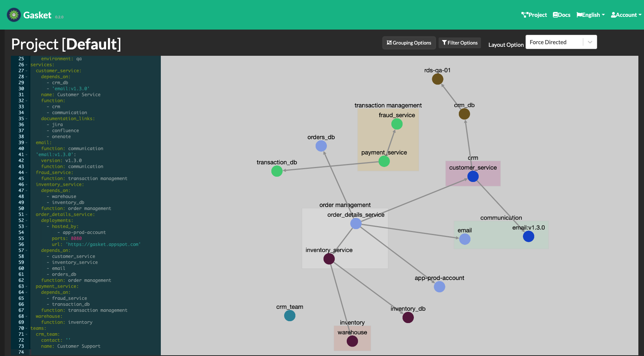644x356 pixels.
Task: Click the crm_team teal node
Action: click(289, 316)
